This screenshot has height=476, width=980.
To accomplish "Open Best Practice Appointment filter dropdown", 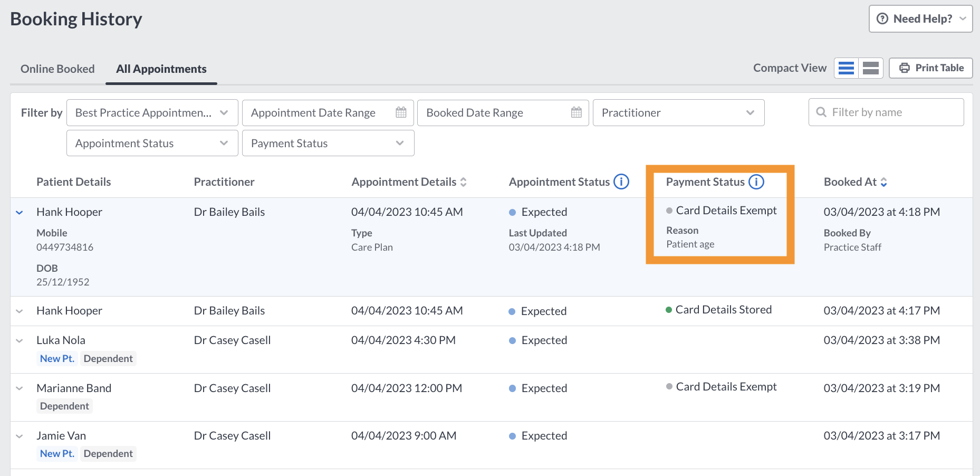I will (152, 113).
